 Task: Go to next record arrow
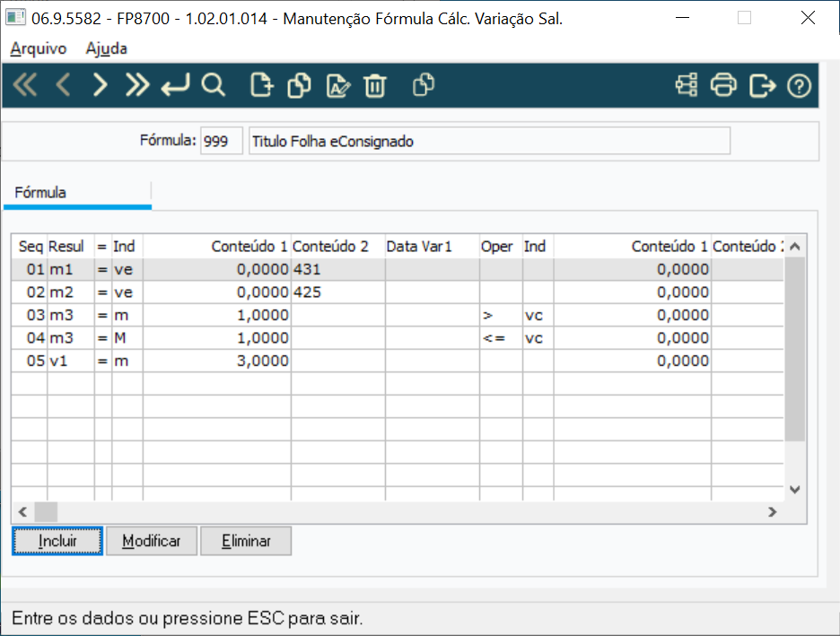tap(101, 85)
